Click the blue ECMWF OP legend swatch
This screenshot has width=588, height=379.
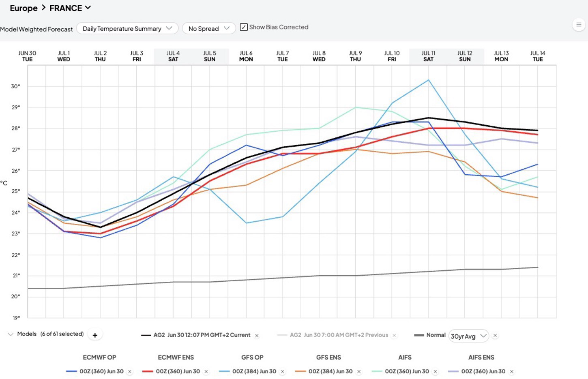point(71,372)
